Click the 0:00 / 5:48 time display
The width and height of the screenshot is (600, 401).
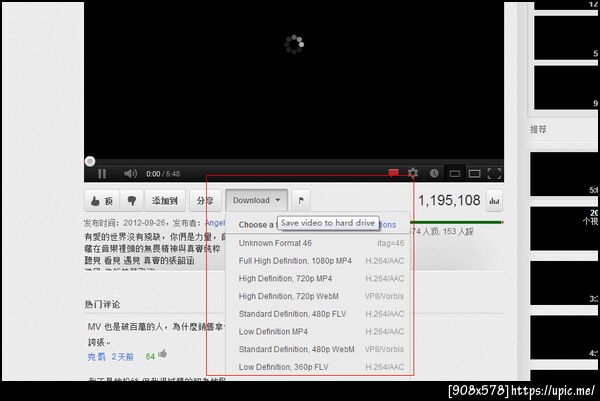pyautogui.click(x=163, y=174)
